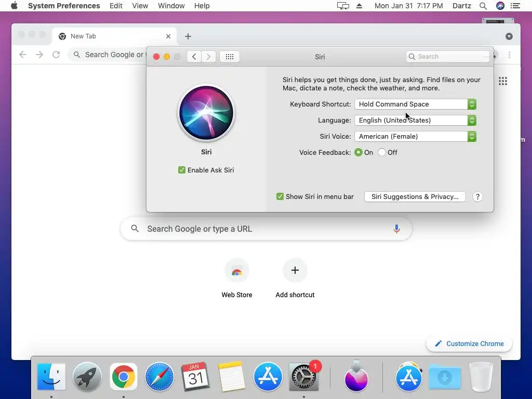Screen dimensions: 532x399
Task: Launch Safari from the Dock
Action: 159,377
